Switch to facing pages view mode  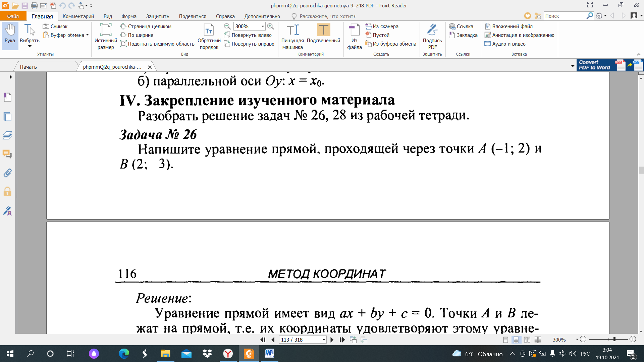tap(527, 340)
